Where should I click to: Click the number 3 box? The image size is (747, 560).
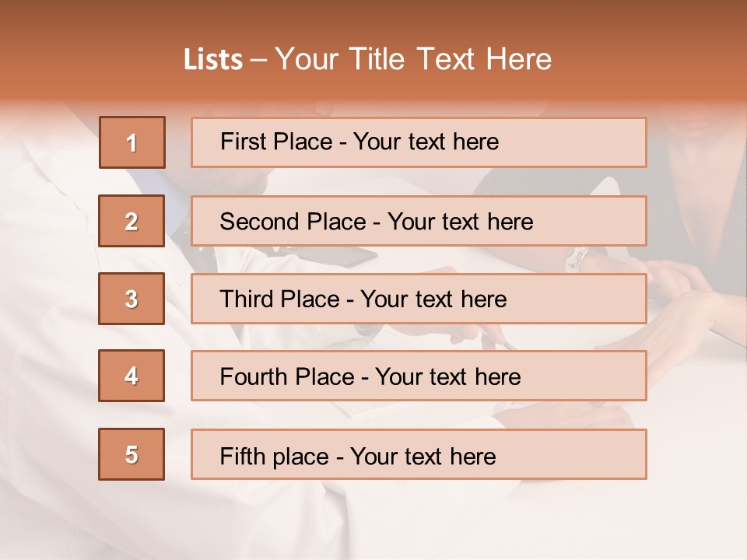click(132, 299)
